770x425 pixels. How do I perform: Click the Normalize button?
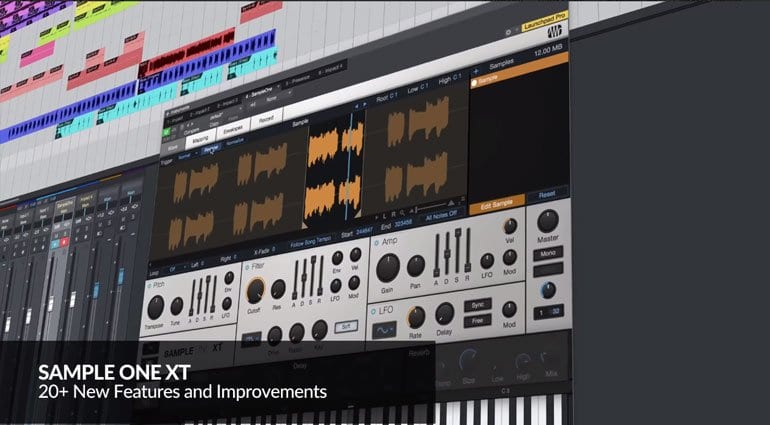pos(235,141)
